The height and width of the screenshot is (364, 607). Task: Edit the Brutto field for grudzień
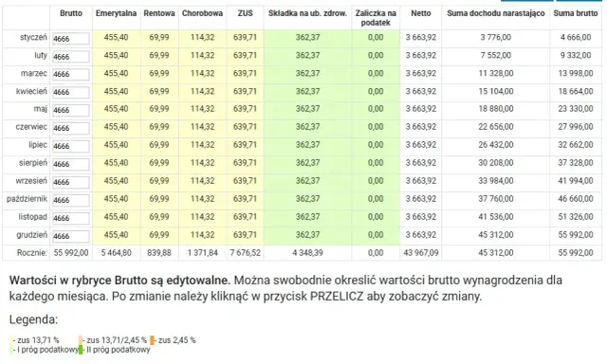tap(71, 236)
